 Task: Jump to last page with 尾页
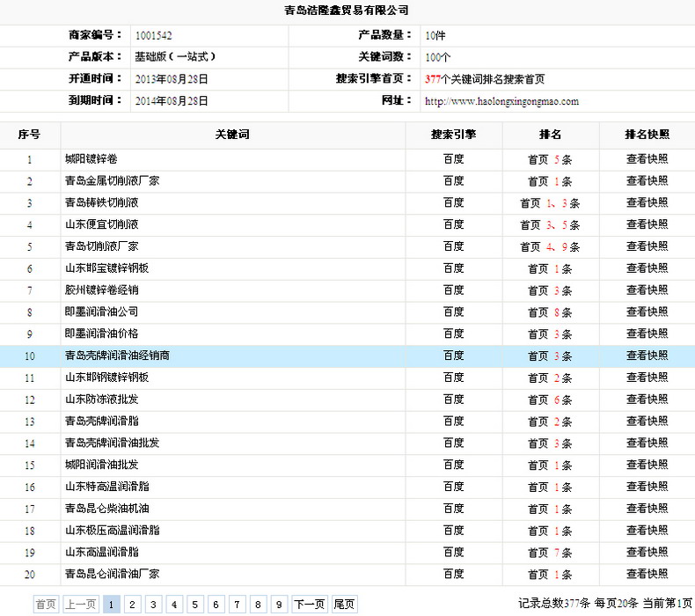344,605
